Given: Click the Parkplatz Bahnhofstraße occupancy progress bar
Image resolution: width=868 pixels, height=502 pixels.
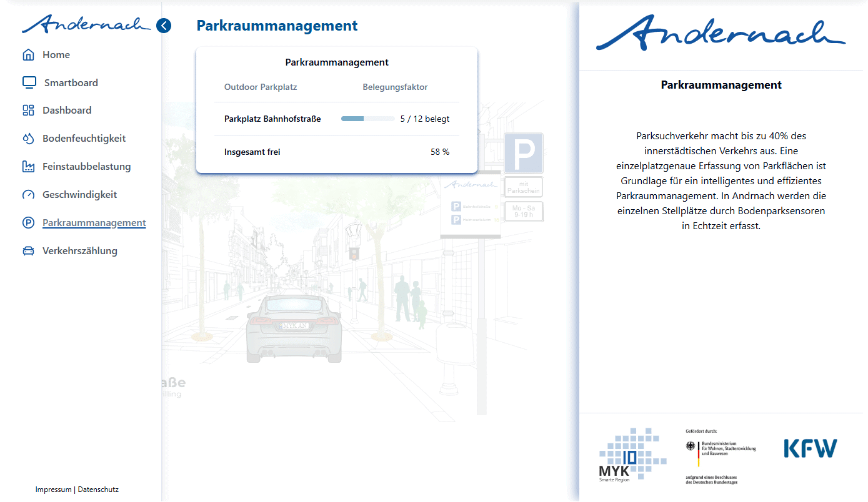Looking at the screenshot, I should 367,119.
